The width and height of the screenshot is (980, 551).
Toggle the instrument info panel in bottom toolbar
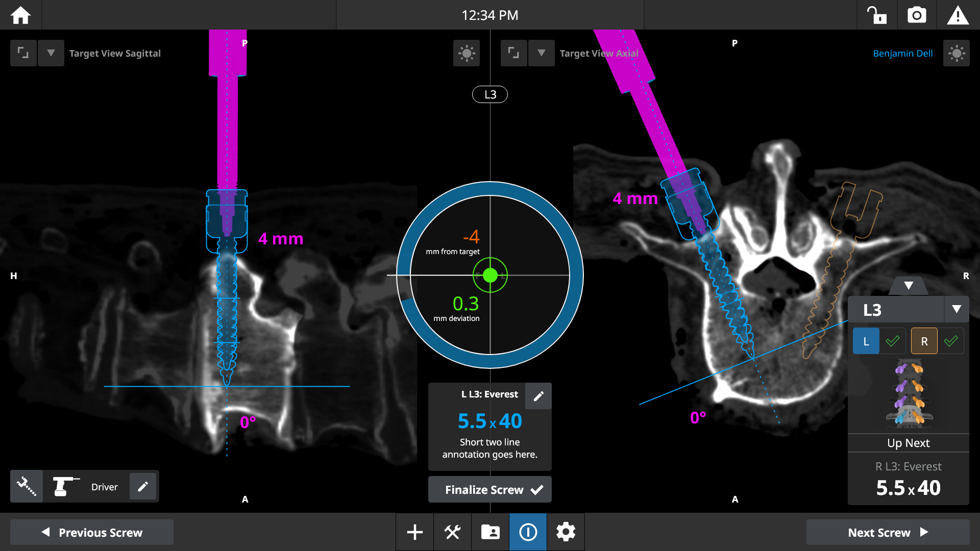(x=528, y=532)
